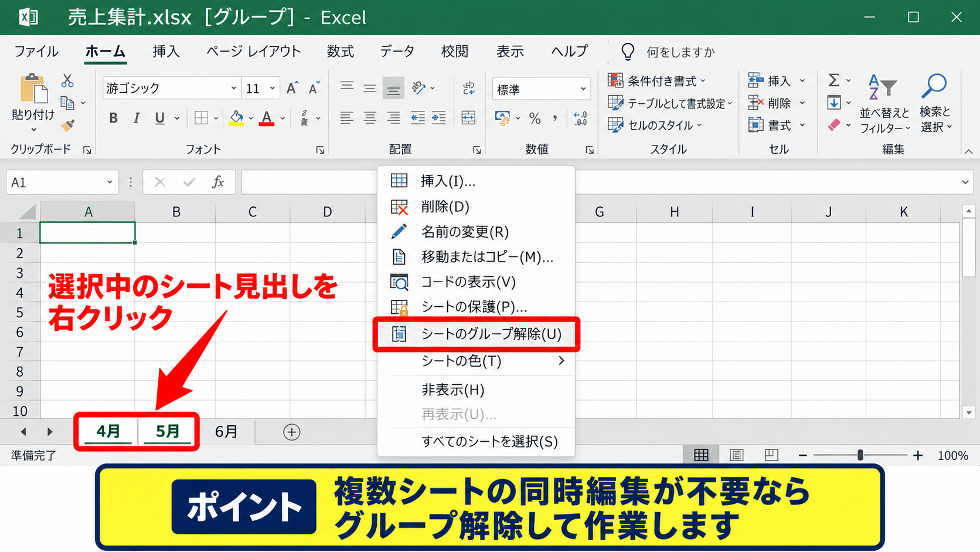Increase indent icon
Viewport: 980px width, 552px height.
438,118
